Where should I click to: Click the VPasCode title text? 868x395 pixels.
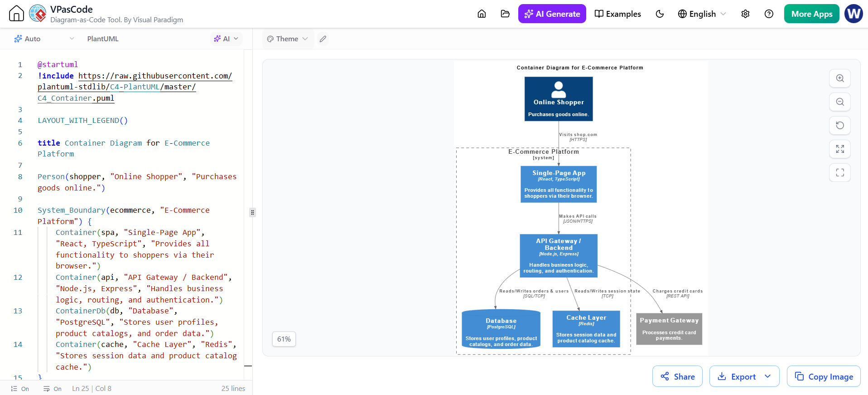click(x=71, y=9)
